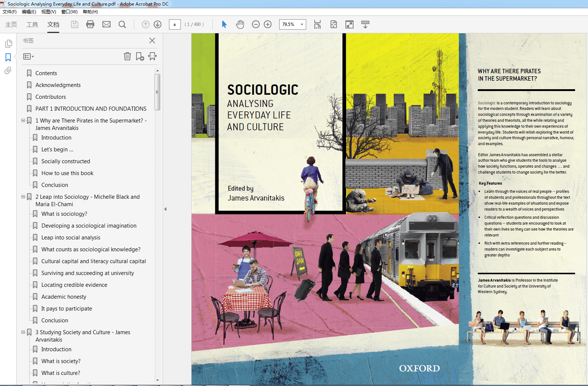The image size is (588, 386).
Task: Go to previous page arrow
Action: [x=146, y=24]
